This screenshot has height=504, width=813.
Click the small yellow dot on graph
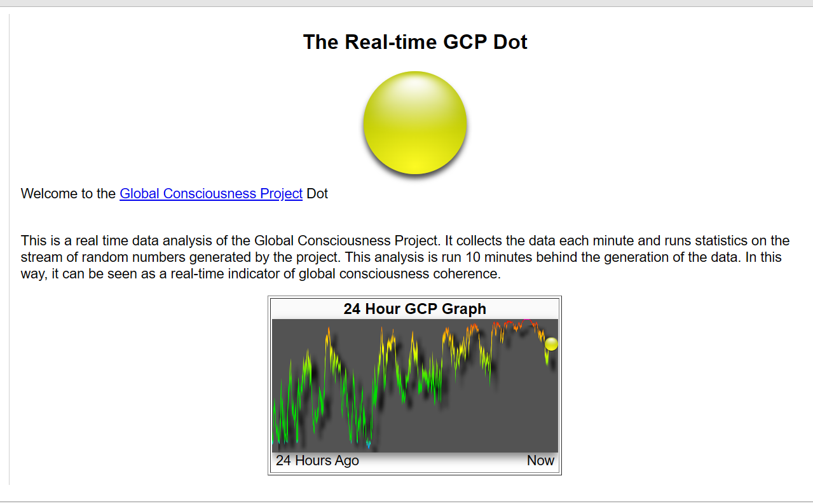pyautogui.click(x=551, y=344)
